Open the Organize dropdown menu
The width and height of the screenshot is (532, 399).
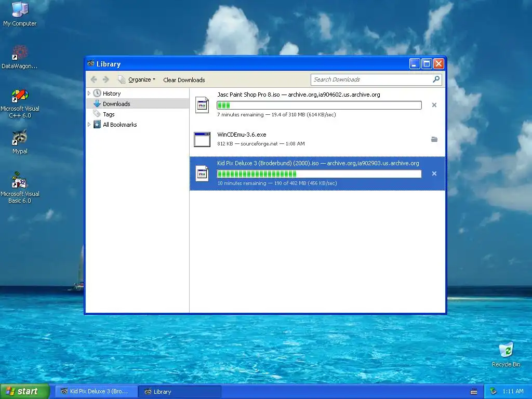(137, 79)
